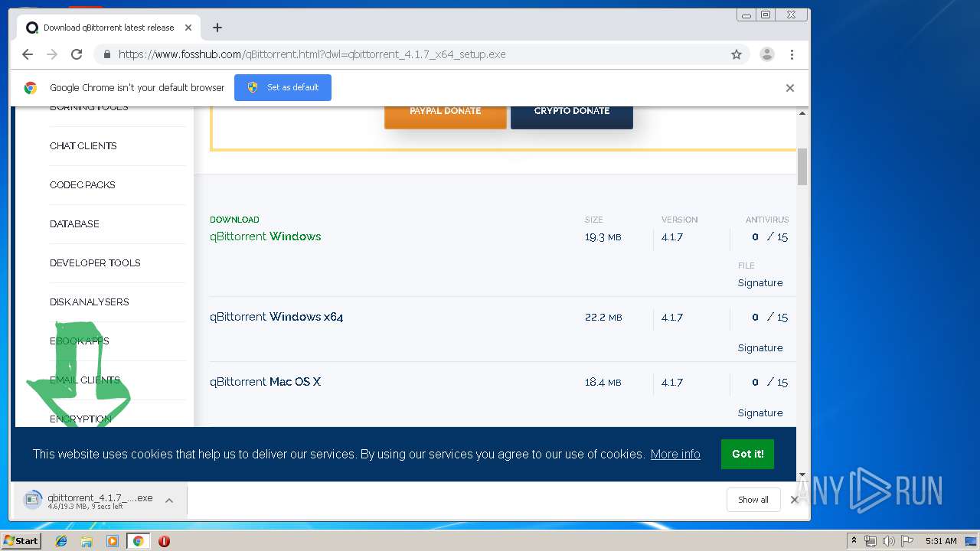The width and height of the screenshot is (980, 551).
Task: Open Chrome's three-dot menu
Action: coord(792,54)
